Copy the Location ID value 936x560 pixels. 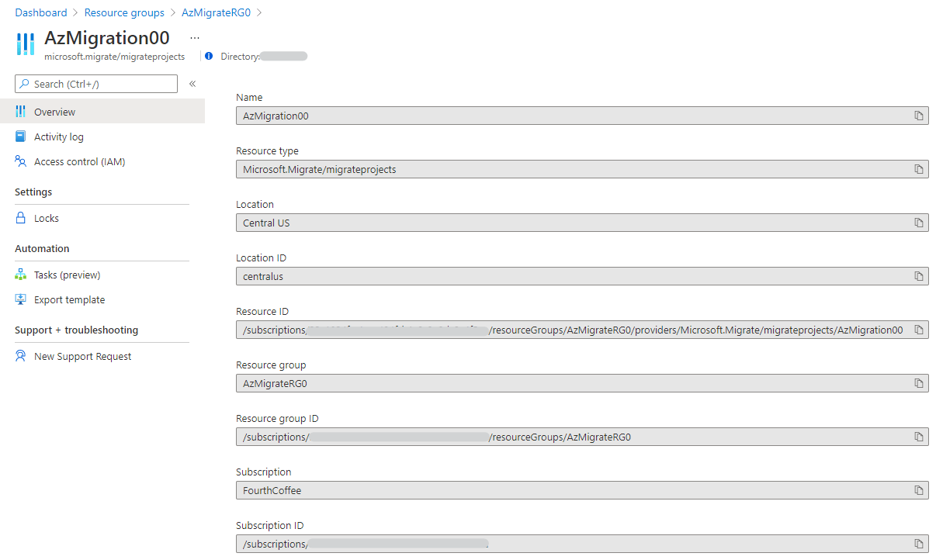coord(918,276)
